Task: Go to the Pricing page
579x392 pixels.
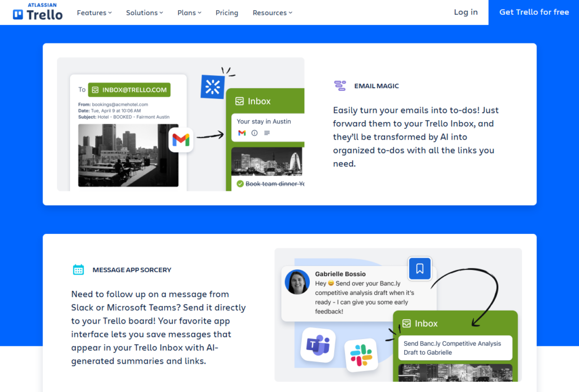Action: tap(227, 12)
